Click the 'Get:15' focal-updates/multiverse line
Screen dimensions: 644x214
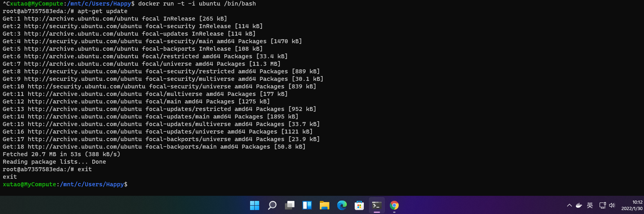tap(161, 124)
